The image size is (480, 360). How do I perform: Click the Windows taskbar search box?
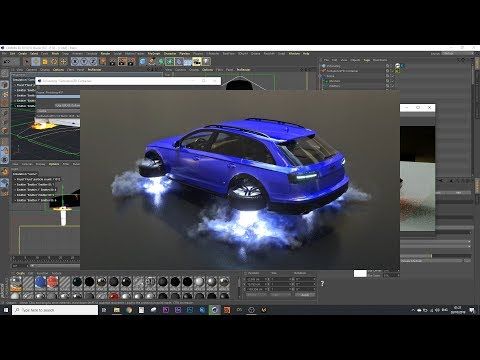[55, 310]
